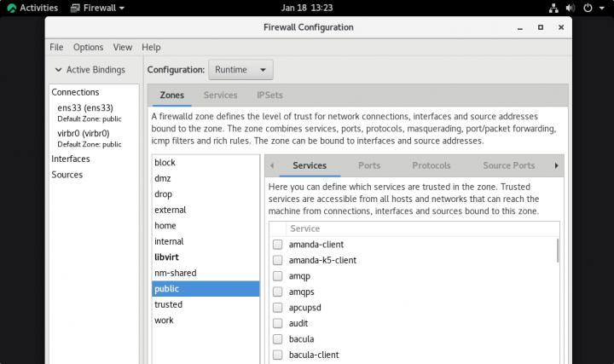Click the volume icon in system tray

(570, 8)
